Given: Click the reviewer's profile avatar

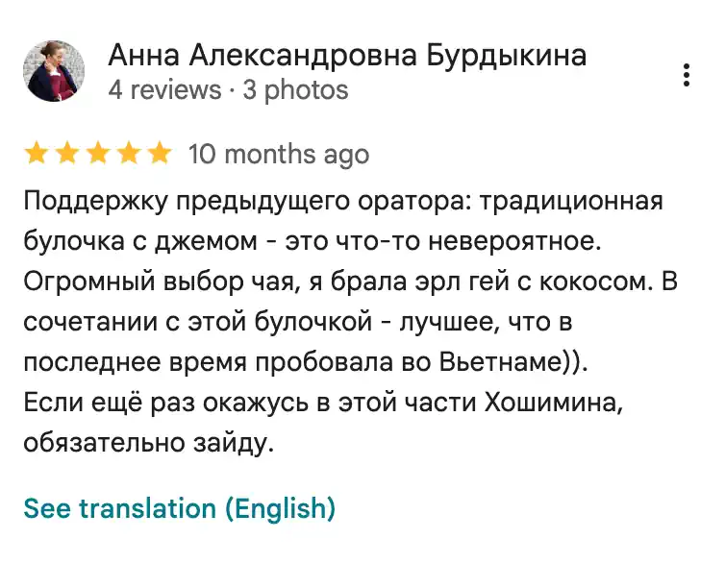Looking at the screenshot, I should [54, 71].
